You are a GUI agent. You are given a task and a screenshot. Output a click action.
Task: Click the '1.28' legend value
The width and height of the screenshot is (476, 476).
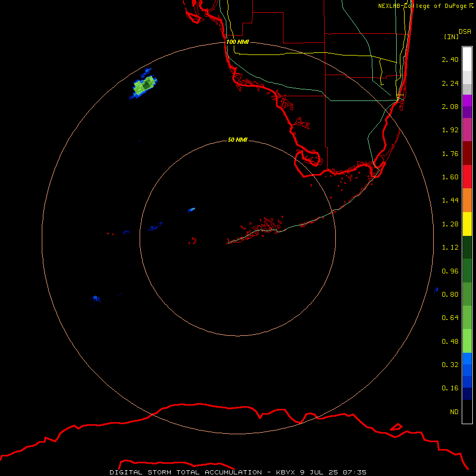[450, 224]
